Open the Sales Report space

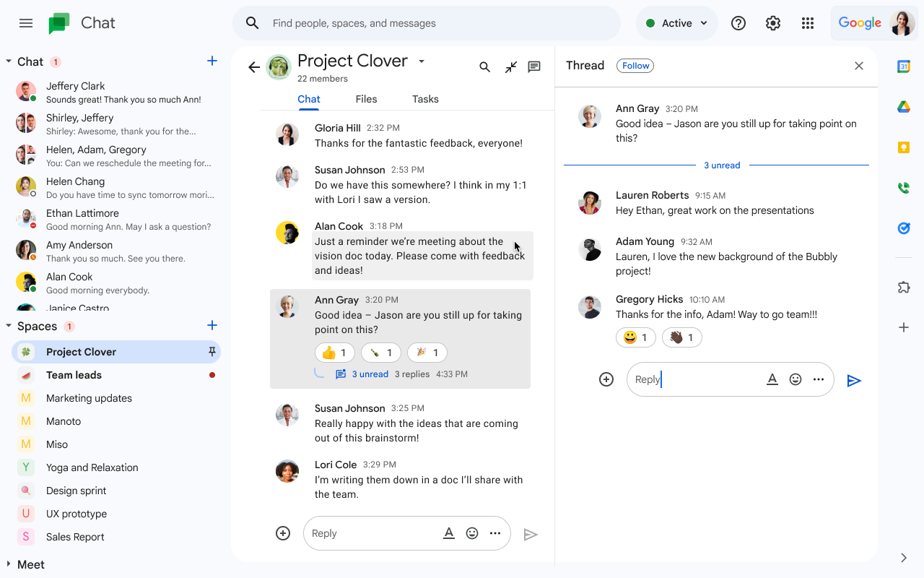pos(116,537)
